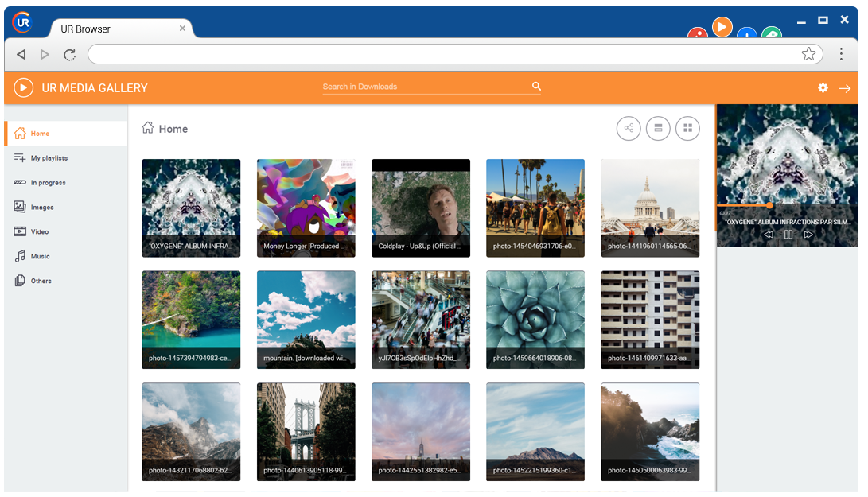Click the share icon button

click(x=629, y=128)
